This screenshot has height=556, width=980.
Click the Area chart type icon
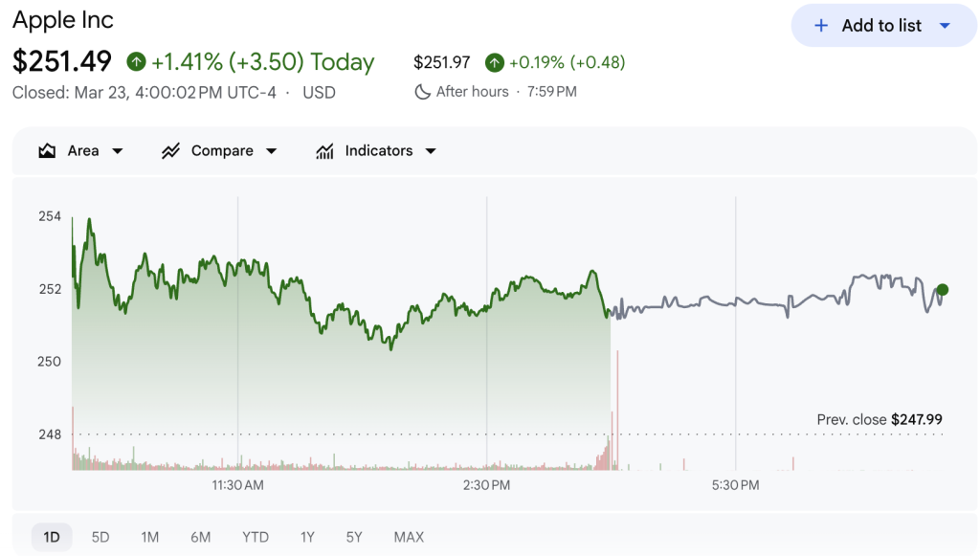tap(47, 151)
